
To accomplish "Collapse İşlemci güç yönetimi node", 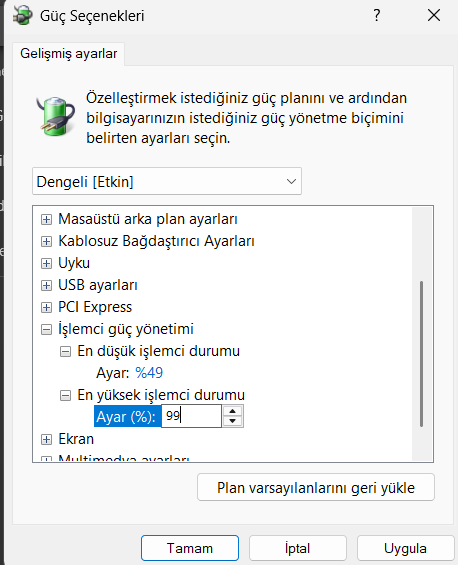I will [x=46, y=329].
